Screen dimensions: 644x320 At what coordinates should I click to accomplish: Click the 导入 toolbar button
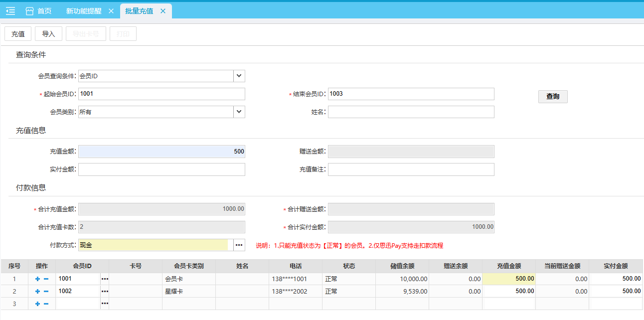48,34
